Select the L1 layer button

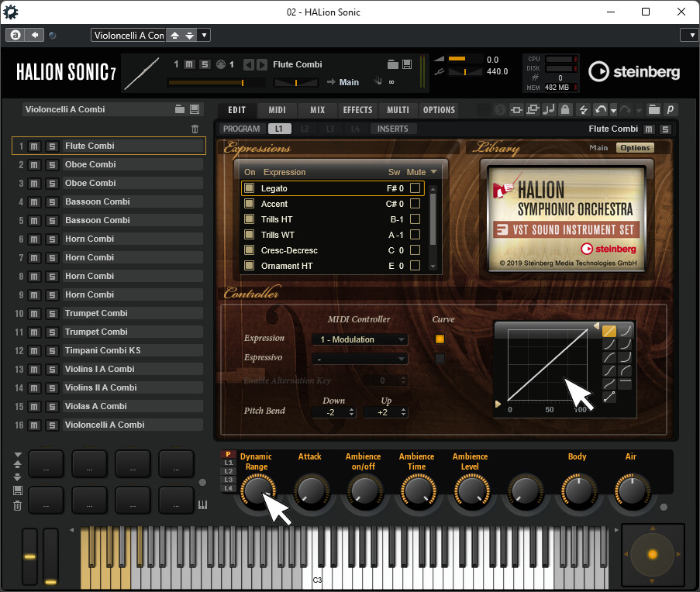click(280, 129)
